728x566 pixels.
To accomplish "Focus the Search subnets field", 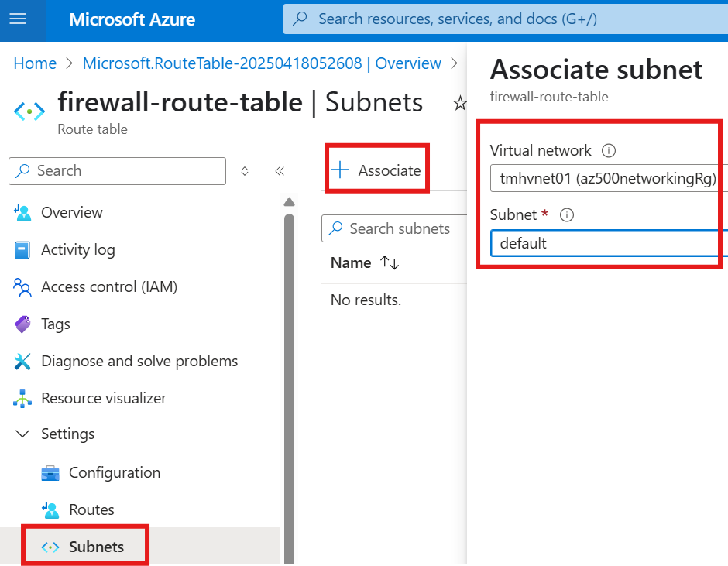I will (x=394, y=228).
